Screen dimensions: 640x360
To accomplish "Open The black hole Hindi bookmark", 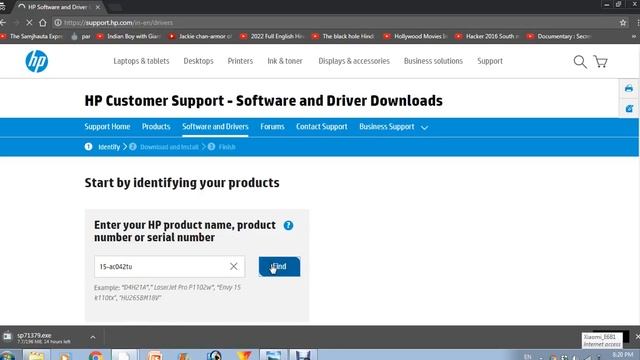I will tap(344, 36).
